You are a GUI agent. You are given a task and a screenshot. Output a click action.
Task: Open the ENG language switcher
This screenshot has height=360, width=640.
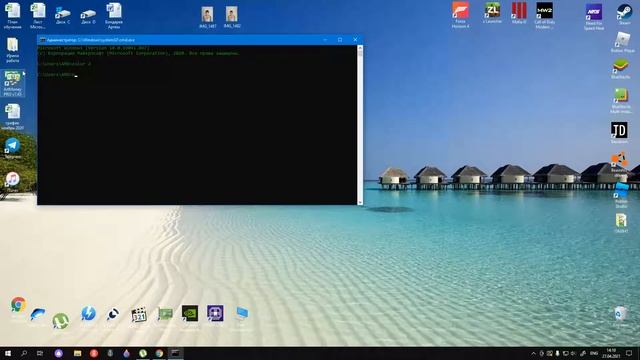594,353
